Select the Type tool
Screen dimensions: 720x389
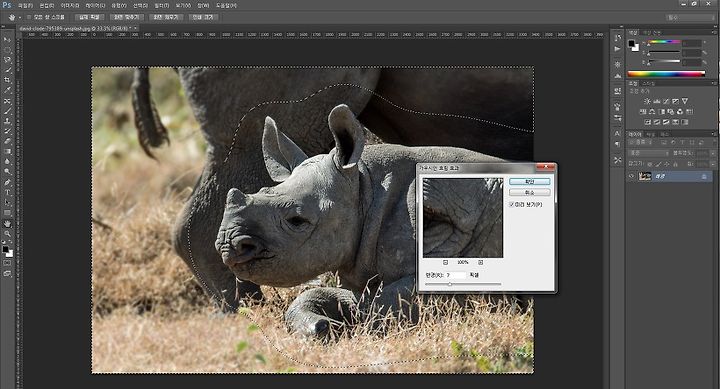7,192
